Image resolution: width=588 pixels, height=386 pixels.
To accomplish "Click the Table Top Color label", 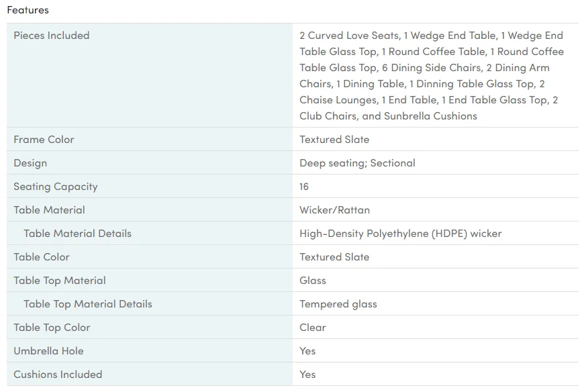I will (52, 328).
